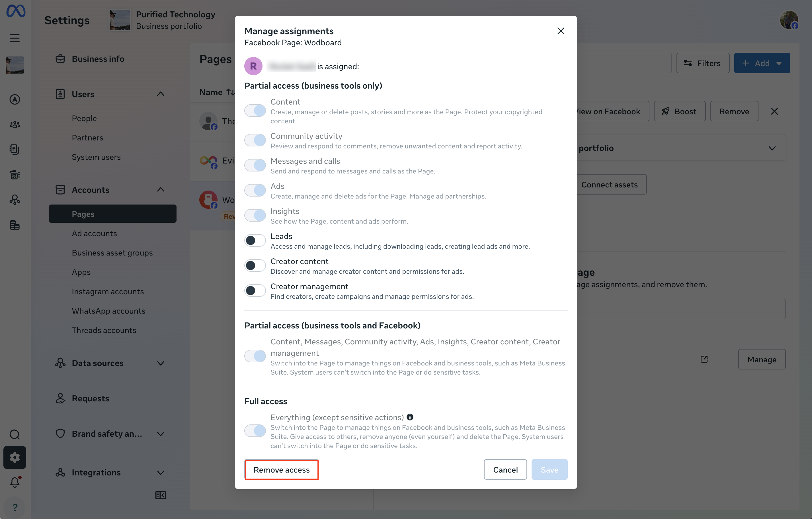812x519 pixels.
Task: Click the search magnifier icon in sidebar
Action: pos(15,434)
